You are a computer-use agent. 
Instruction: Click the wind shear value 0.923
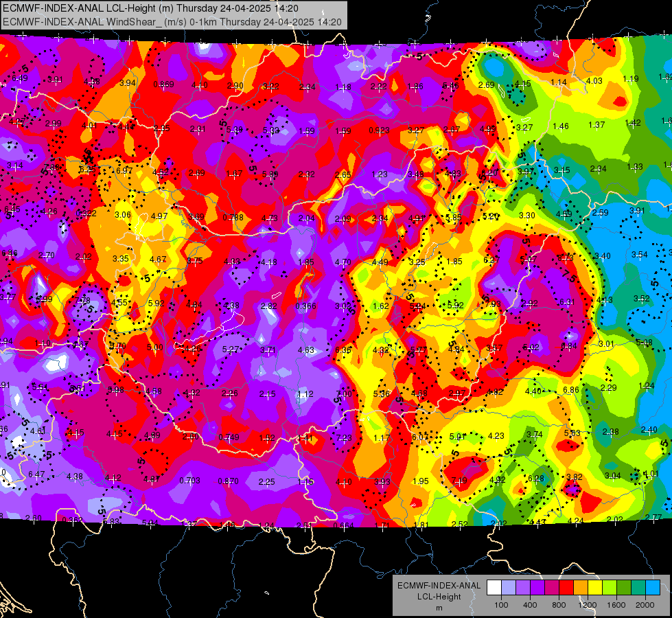click(x=380, y=130)
